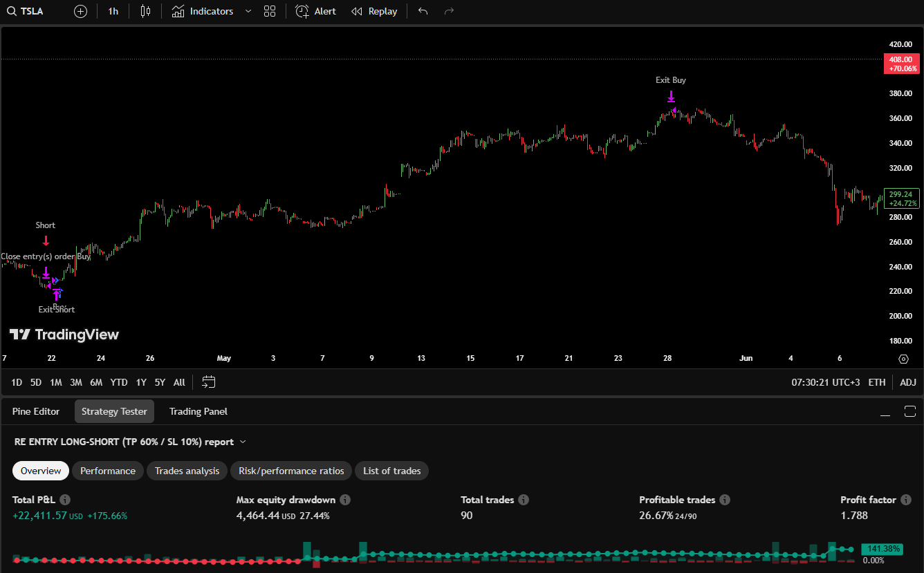Open the 1h timeframe interval selector

[x=113, y=11]
